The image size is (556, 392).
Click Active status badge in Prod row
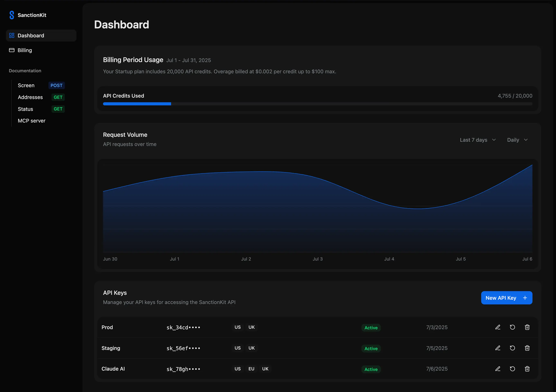(x=371, y=328)
